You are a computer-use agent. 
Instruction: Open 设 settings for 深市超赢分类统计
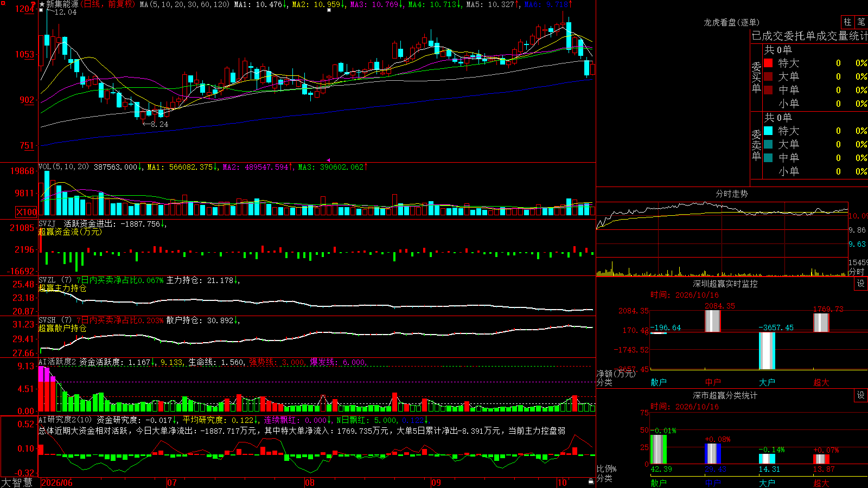(x=861, y=395)
